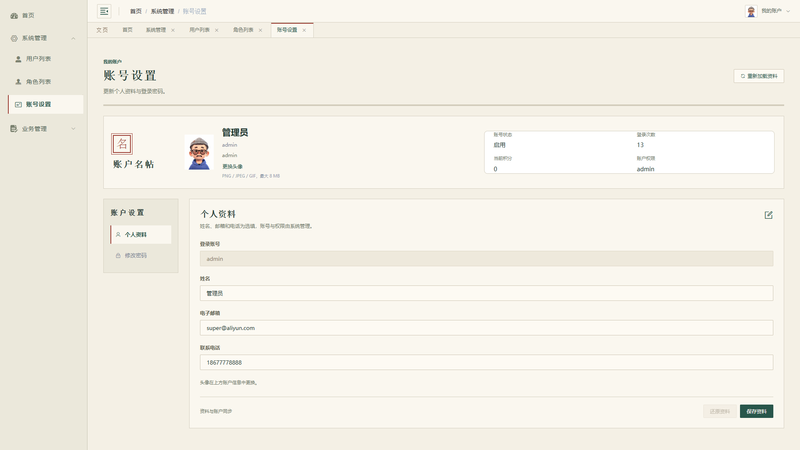
Task: Click the 账户名帖 title text
Action: click(x=133, y=164)
